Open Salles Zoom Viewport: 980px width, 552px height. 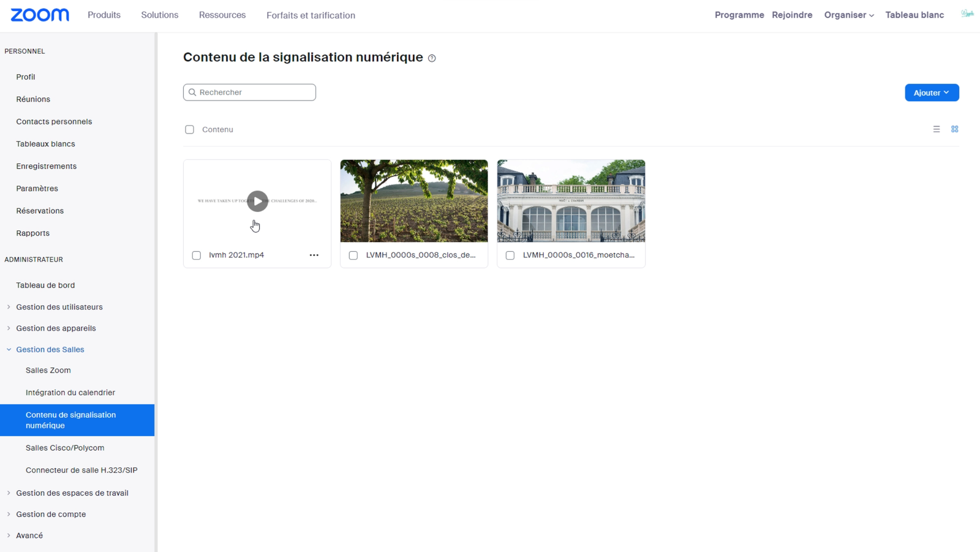[x=48, y=370]
